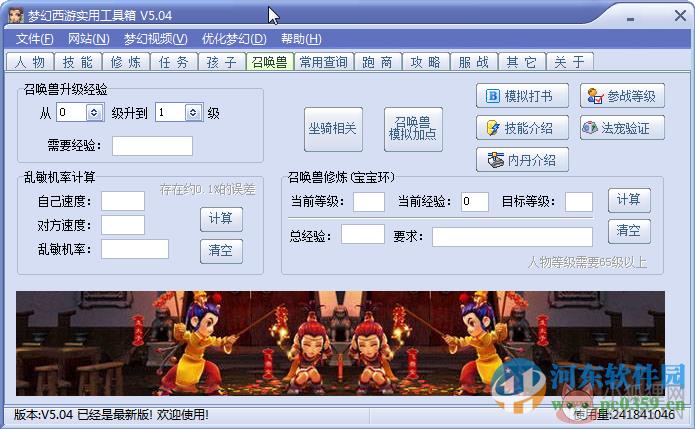The height and width of the screenshot is (429, 695).
Task: Open the 模拟打书 button
Action: (x=522, y=96)
